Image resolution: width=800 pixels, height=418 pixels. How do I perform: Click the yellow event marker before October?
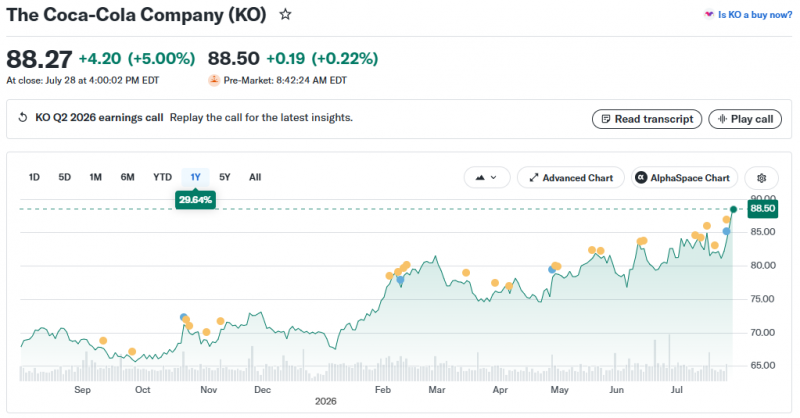tap(132, 352)
